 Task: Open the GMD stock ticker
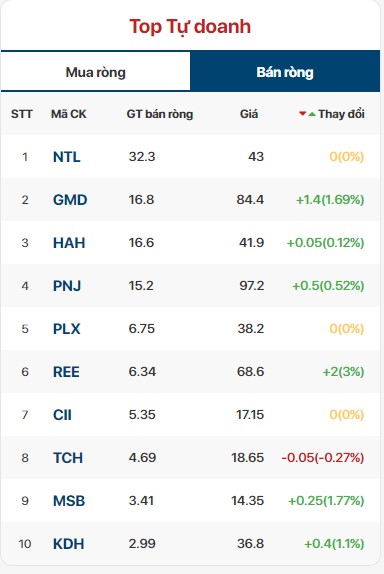coord(70,200)
